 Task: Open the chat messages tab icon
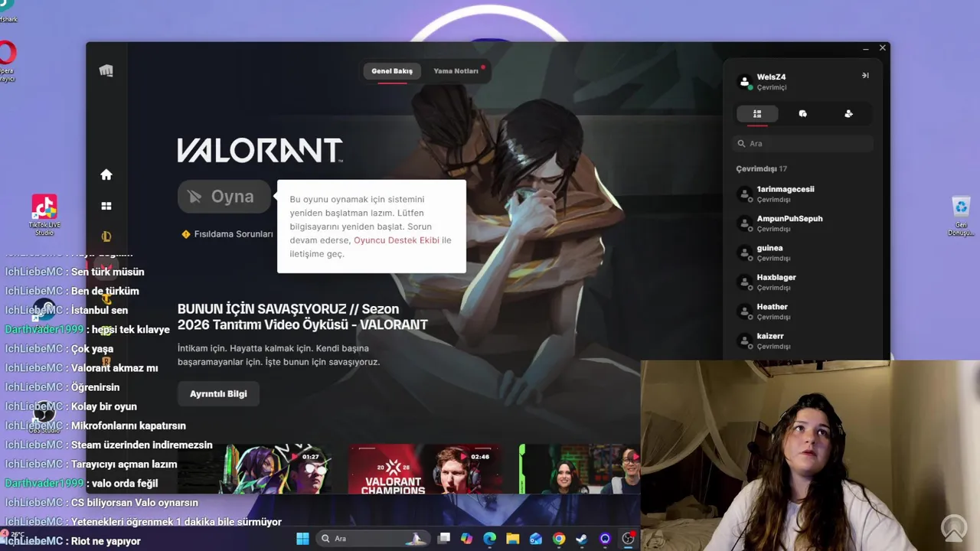click(802, 114)
